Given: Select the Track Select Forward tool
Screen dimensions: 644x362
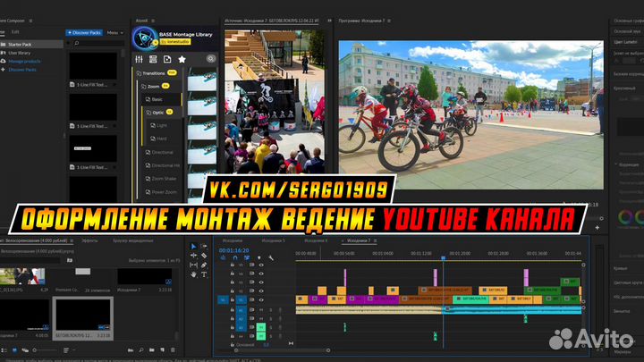Looking at the screenshot, I should (x=204, y=246).
